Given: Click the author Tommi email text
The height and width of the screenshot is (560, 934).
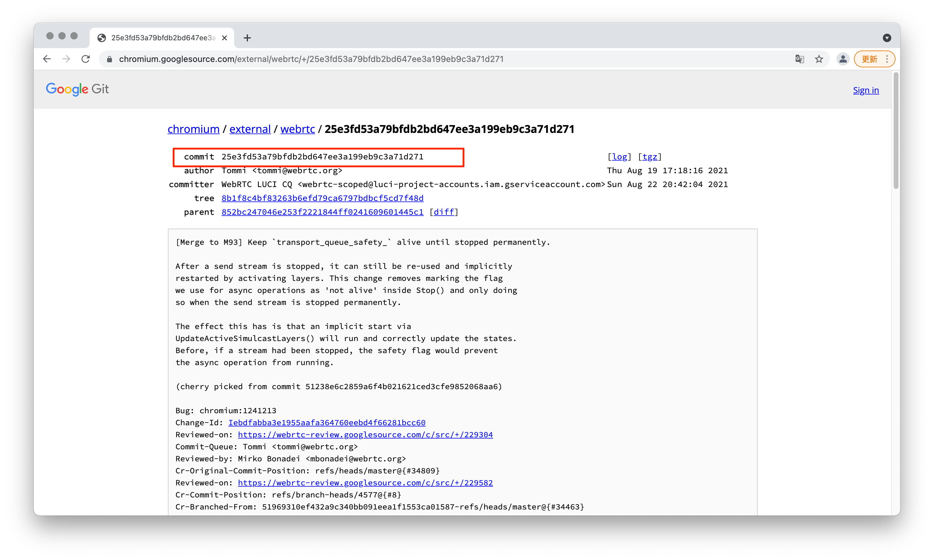Looking at the screenshot, I should pyautogui.click(x=282, y=171).
